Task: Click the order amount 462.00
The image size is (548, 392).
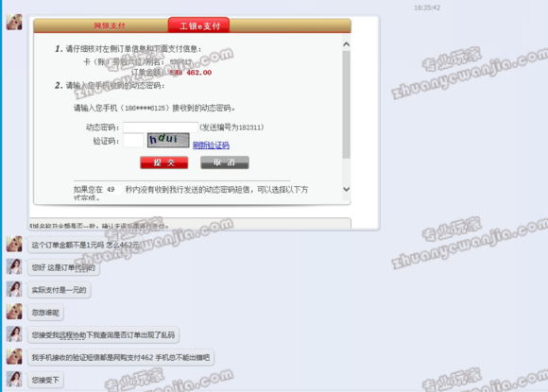Action: [198, 73]
